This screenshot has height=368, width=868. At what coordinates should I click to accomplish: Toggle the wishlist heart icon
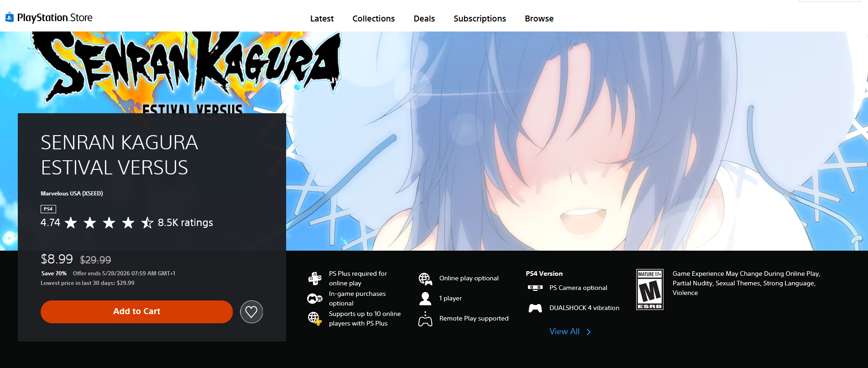[251, 312]
